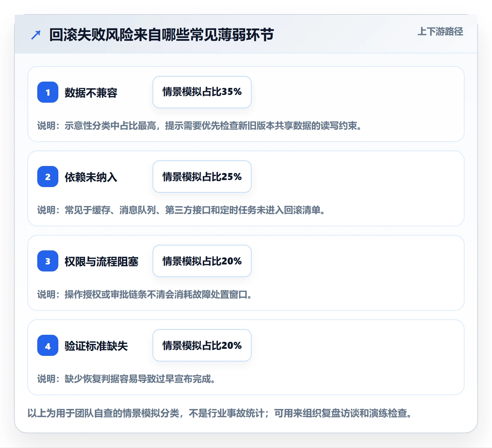Image resolution: width=492 pixels, height=448 pixels.
Task: Click the explanation starting 说明：操作授权或审批链条
Action: coord(145,294)
